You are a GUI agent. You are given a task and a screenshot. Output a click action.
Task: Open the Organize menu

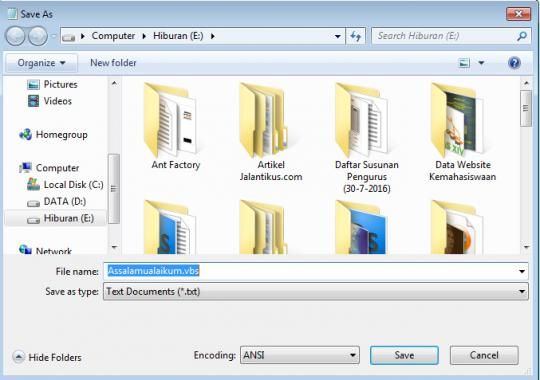click(41, 63)
